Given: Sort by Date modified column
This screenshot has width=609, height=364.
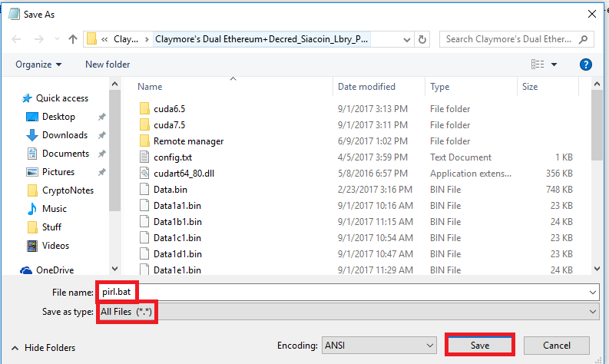Looking at the screenshot, I should point(366,87).
